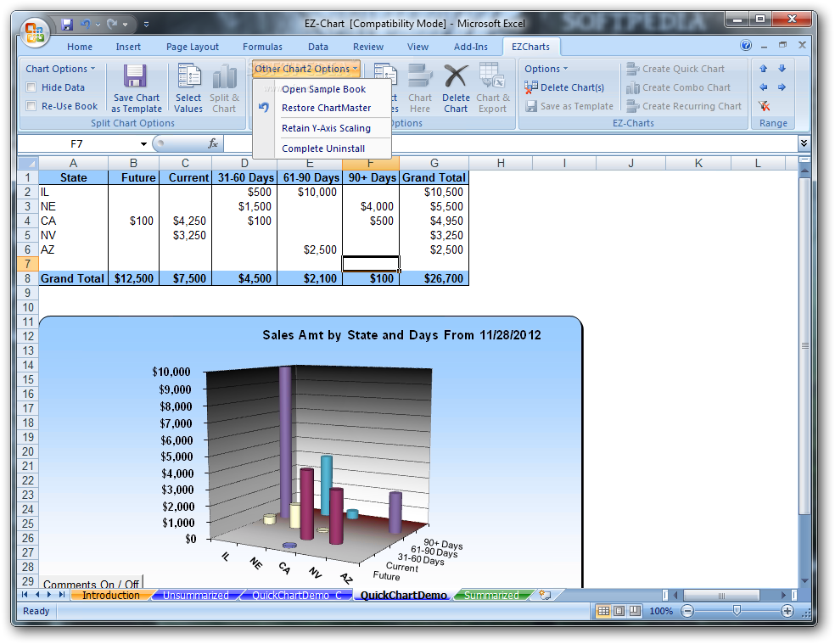
Task: Click the Split & Chart icon
Action: (x=224, y=76)
